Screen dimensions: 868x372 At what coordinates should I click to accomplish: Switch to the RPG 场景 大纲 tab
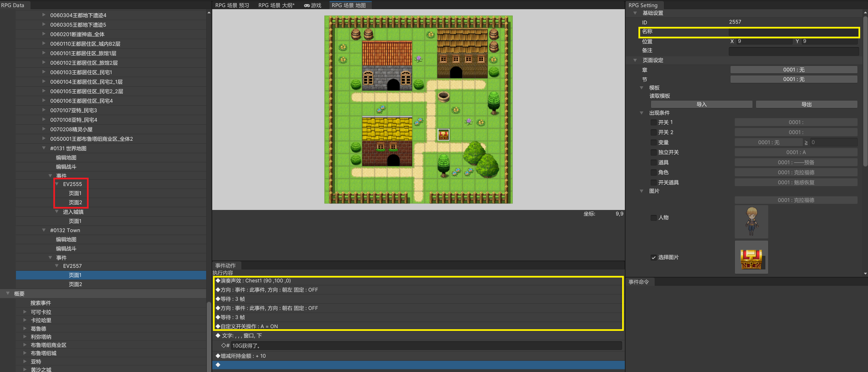(276, 5)
